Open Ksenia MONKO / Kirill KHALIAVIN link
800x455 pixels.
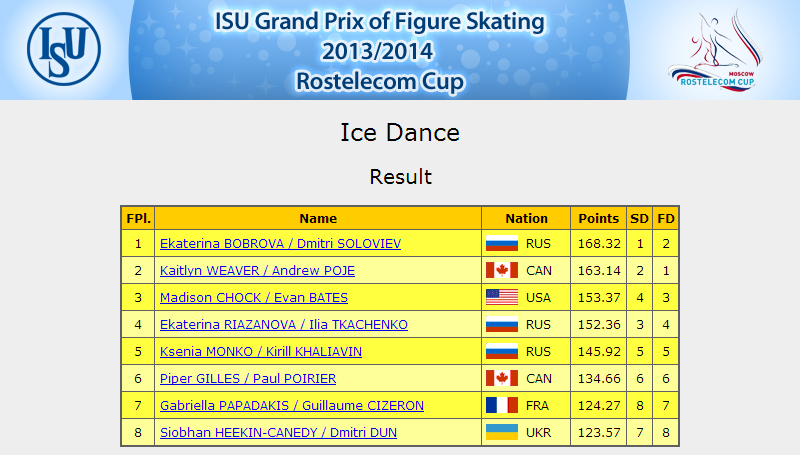[x=261, y=352]
